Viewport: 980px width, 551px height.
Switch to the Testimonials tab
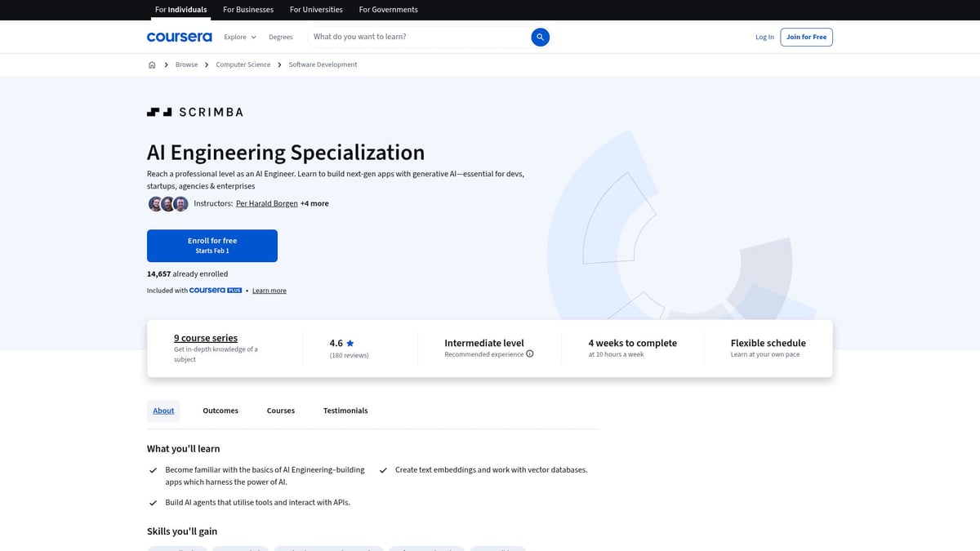(x=345, y=411)
